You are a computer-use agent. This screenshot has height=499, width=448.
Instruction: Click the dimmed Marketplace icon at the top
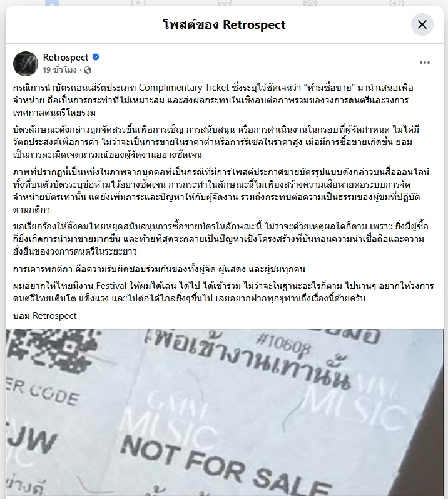point(224,3)
